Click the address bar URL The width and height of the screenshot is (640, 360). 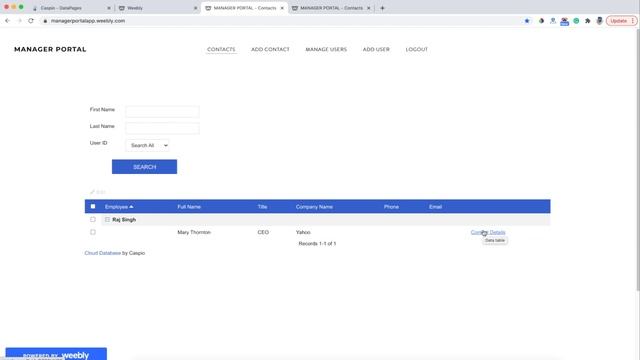pos(88,21)
